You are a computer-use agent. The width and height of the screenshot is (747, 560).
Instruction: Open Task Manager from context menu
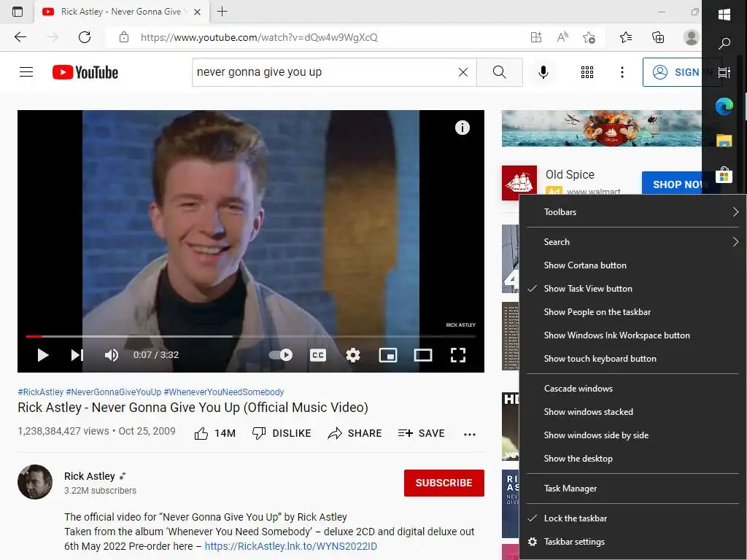coord(633,489)
